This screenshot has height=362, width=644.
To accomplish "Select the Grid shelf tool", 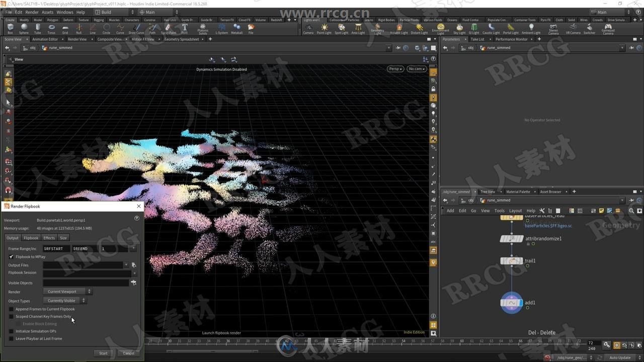I will coord(65,29).
